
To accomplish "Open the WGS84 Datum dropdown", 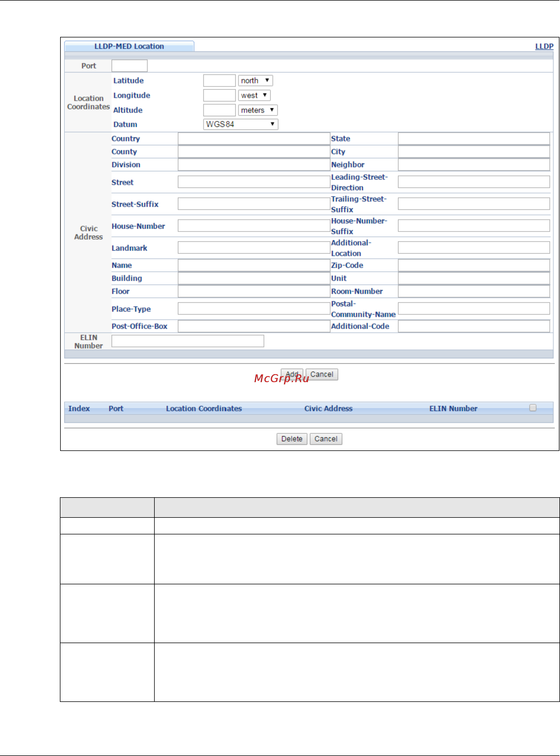I will point(241,125).
